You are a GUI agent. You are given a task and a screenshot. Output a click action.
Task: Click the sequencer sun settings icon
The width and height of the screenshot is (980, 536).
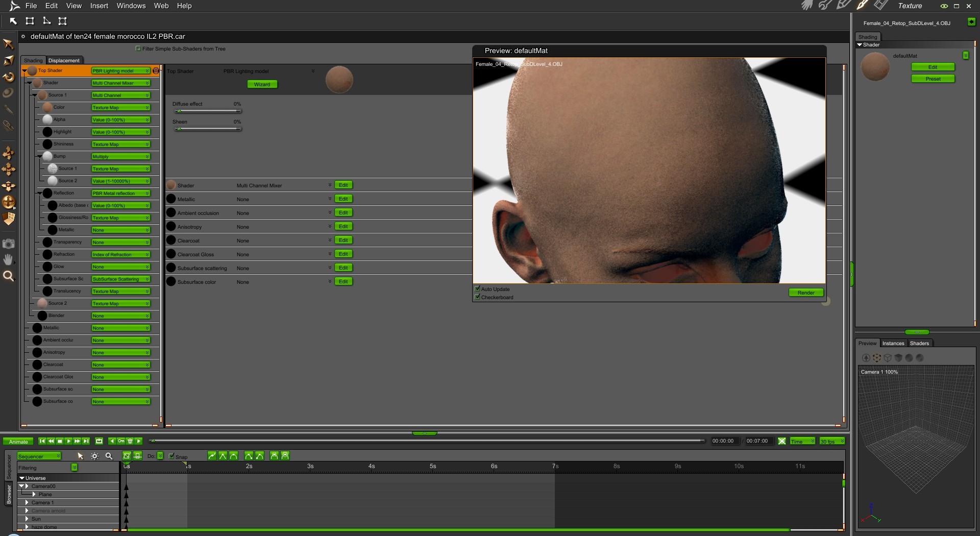[x=94, y=456]
